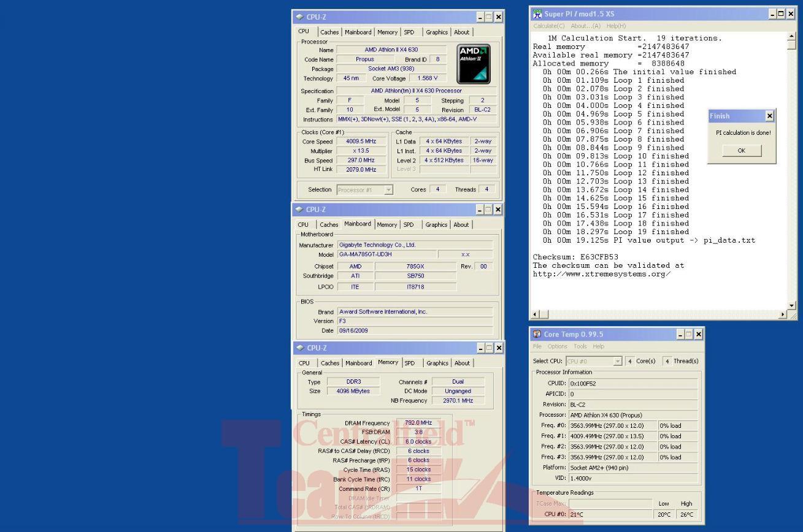Open SPD tab in Mainboard CPU-Z window
The image size is (803, 532).
(409, 225)
